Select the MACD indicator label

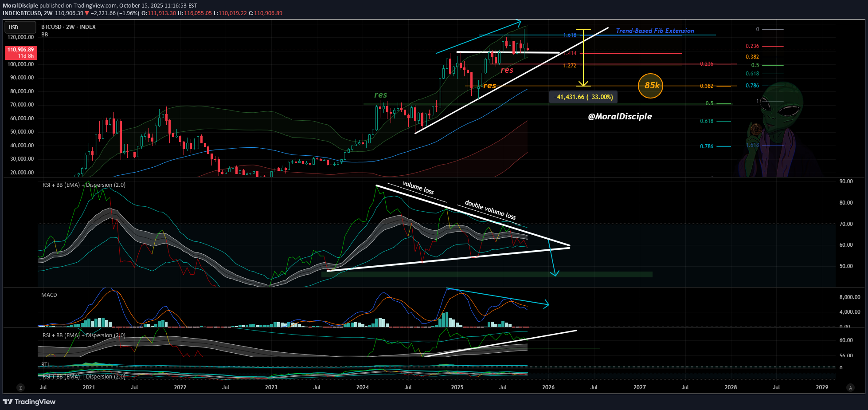click(x=49, y=295)
